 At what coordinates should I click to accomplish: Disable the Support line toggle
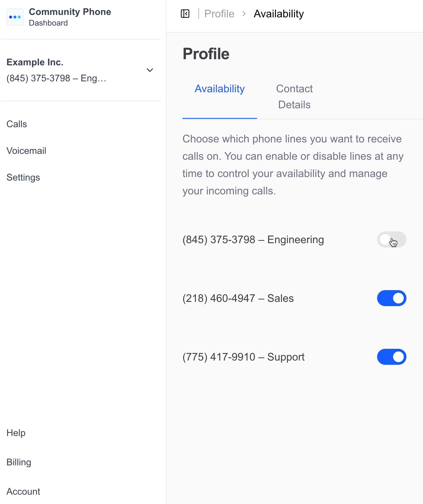(x=392, y=357)
